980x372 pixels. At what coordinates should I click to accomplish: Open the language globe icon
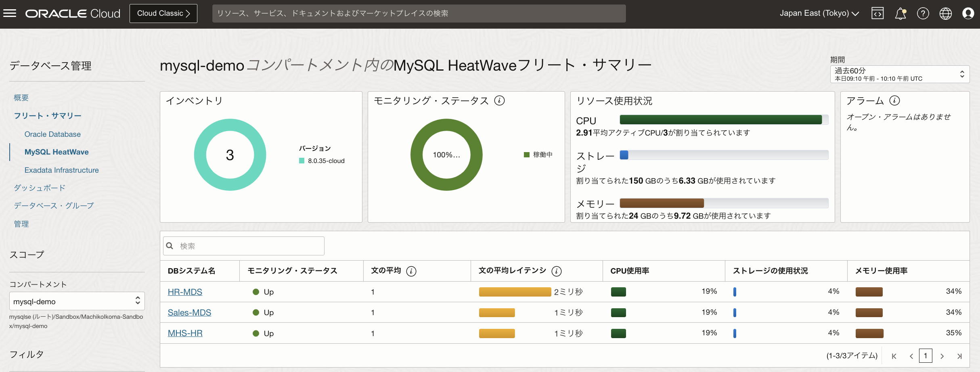click(x=945, y=13)
